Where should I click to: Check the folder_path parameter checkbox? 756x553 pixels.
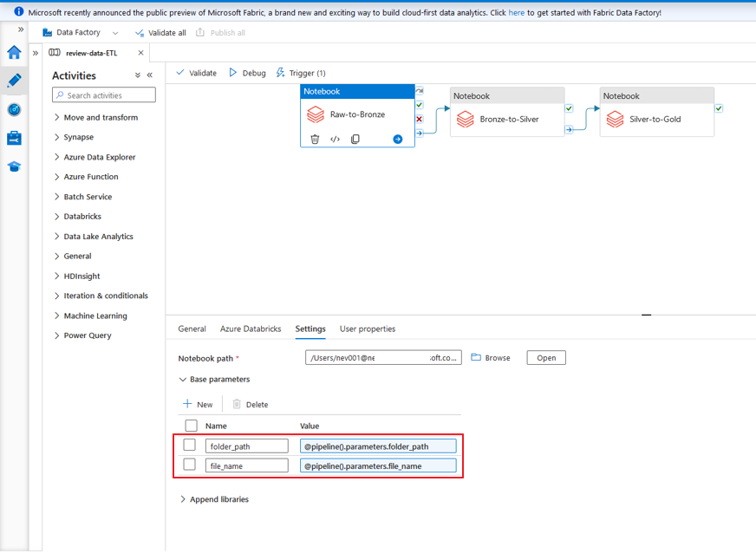[190, 446]
